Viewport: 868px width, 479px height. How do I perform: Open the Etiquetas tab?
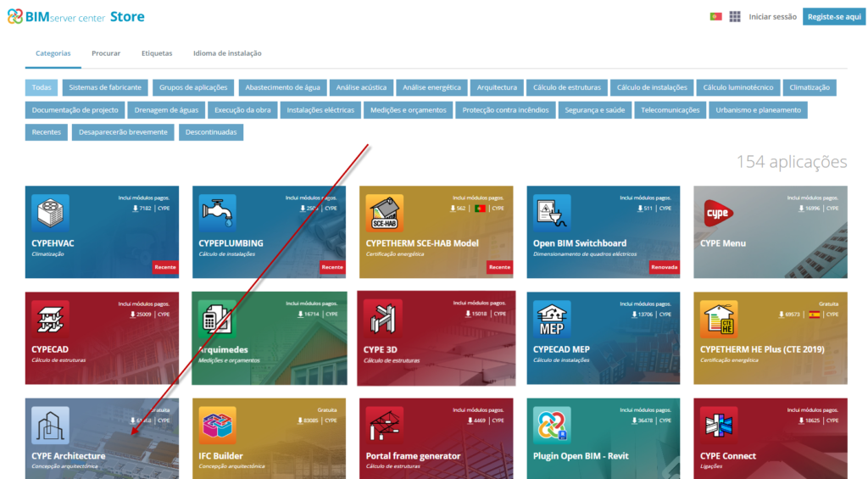[x=157, y=53]
